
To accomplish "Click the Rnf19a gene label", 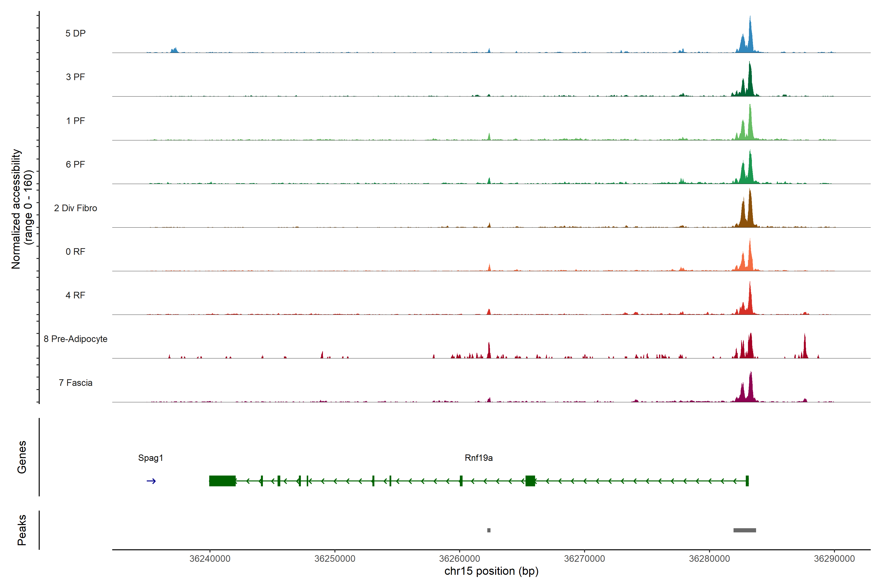I will (x=478, y=458).
